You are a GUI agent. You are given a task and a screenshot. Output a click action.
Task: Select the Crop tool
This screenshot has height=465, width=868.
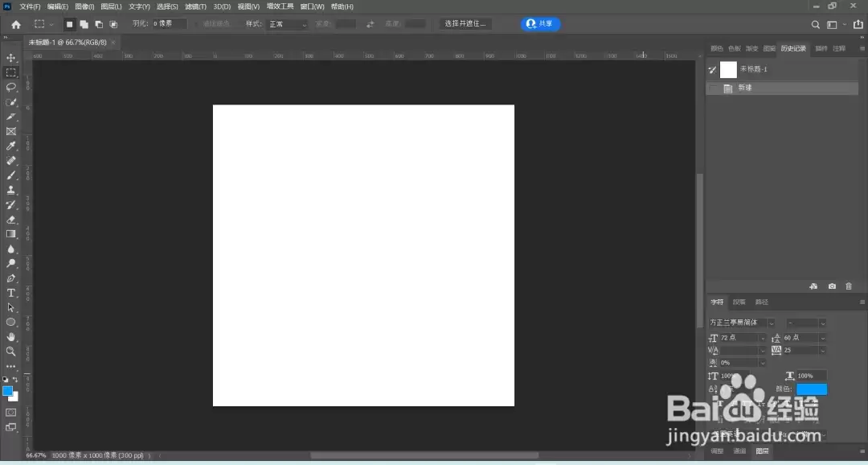(10, 117)
